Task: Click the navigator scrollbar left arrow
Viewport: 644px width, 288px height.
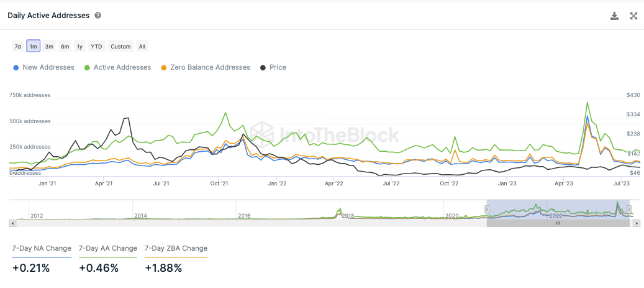Action: pos(12,223)
